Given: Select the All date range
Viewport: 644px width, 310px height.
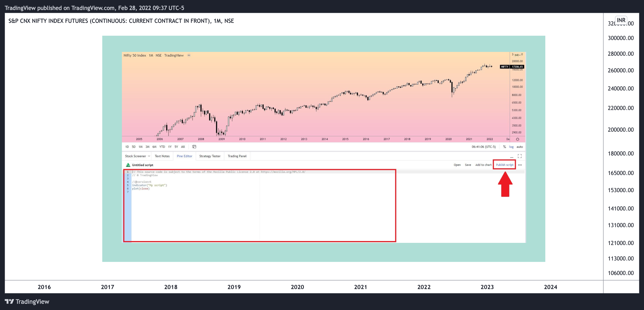Looking at the screenshot, I should [x=183, y=147].
